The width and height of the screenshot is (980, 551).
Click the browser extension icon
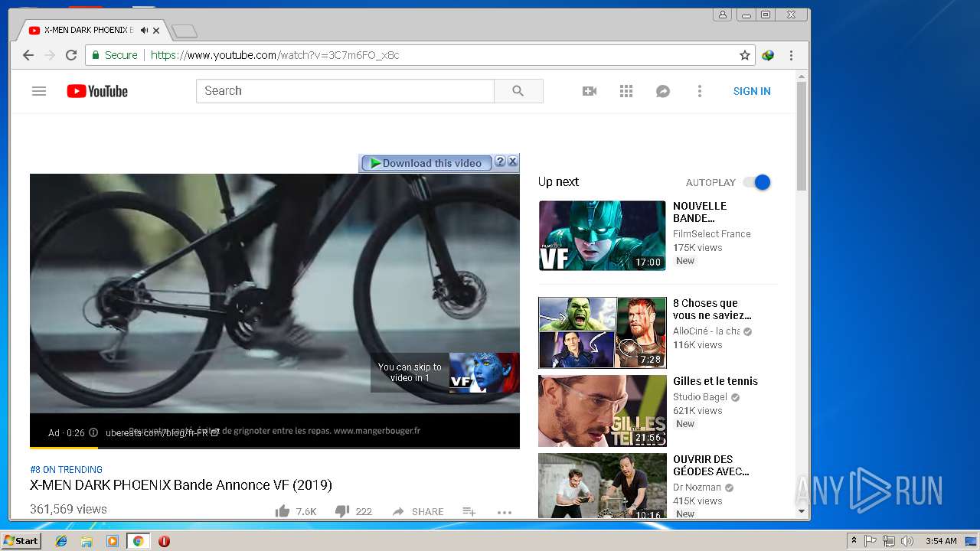(768, 55)
